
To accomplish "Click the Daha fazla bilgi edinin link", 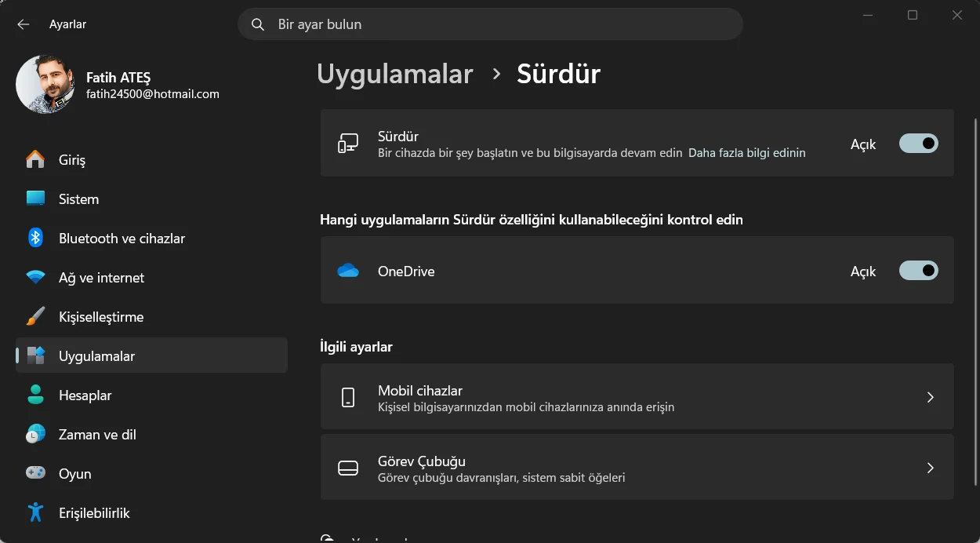I will (x=746, y=153).
